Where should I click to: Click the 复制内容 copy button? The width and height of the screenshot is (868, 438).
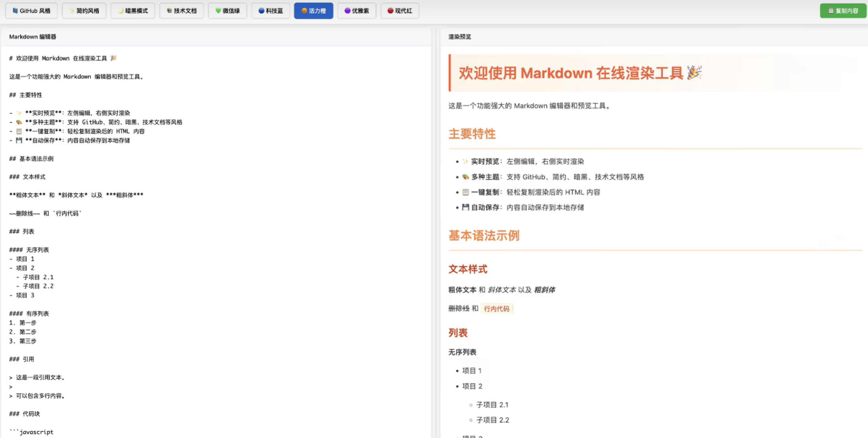(x=843, y=11)
